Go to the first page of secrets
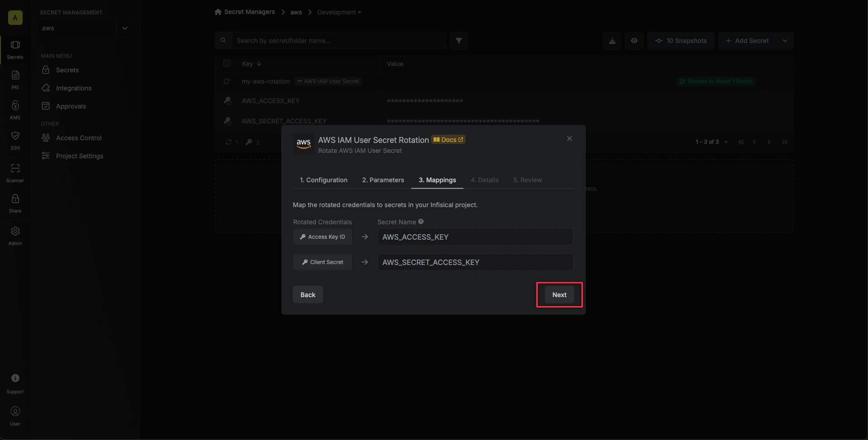This screenshot has height=440, width=868. point(741,142)
